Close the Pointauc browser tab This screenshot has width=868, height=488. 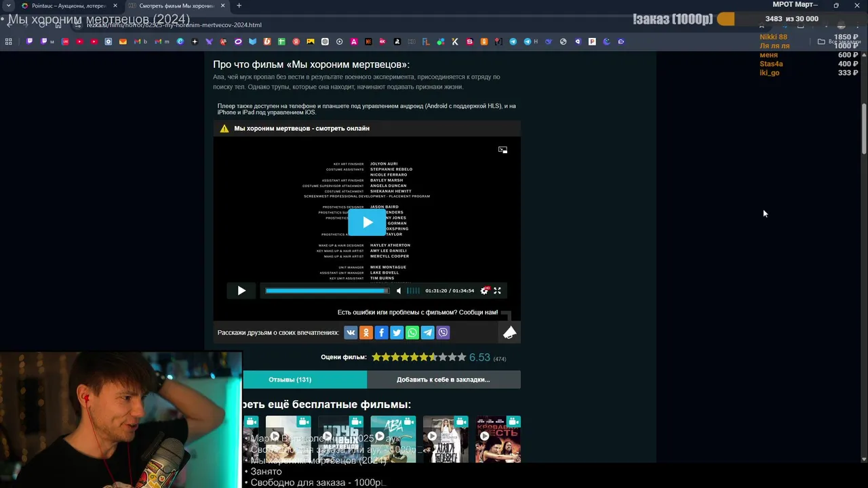click(114, 5)
